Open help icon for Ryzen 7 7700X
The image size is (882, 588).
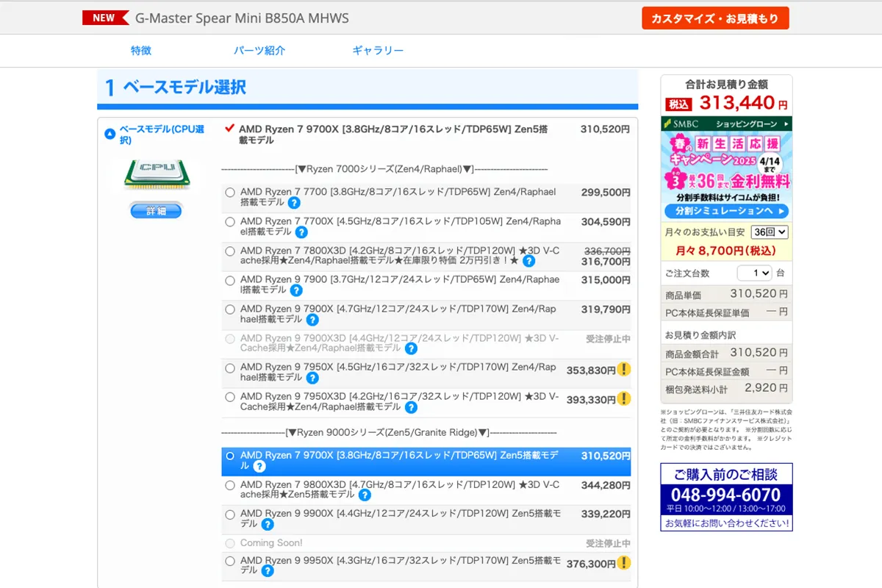(301, 232)
